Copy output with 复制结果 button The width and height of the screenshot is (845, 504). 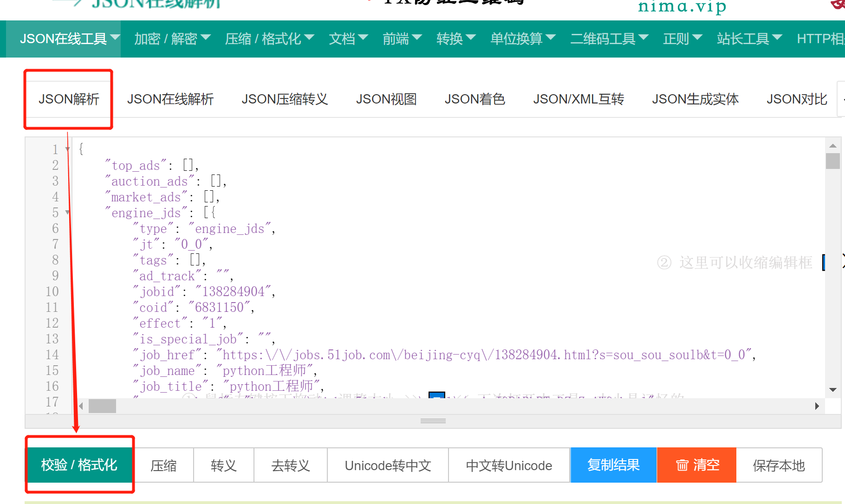(614, 465)
